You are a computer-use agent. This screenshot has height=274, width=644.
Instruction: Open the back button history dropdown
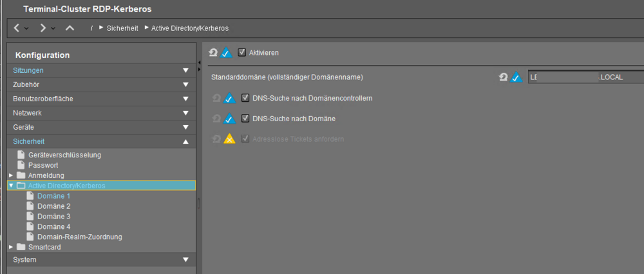click(26, 28)
